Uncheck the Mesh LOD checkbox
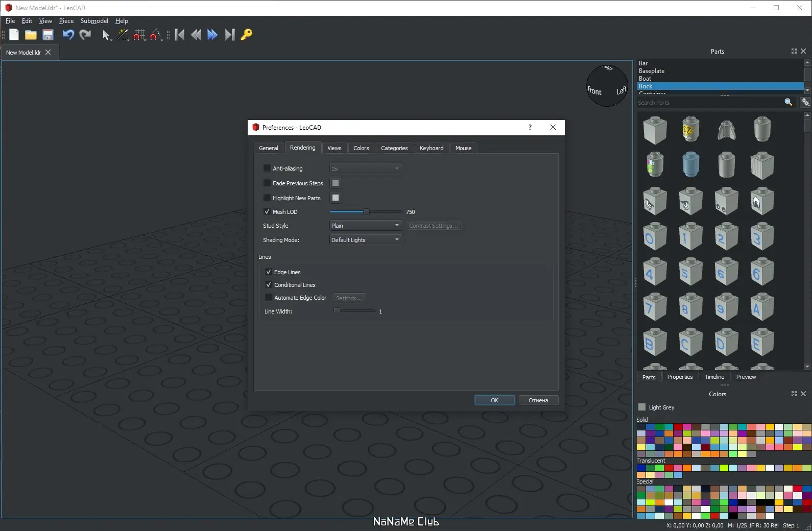This screenshot has height=531, width=812. (267, 212)
